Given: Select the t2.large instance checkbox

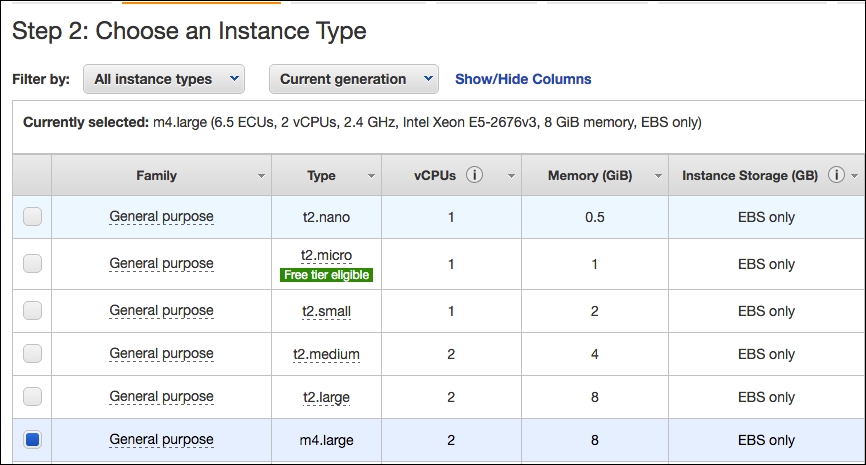Looking at the screenshot, I should tap(33, 397).
